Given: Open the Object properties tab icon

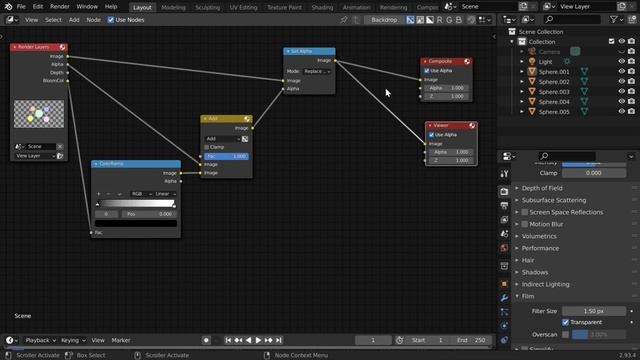Looking at the screenshot, I should pyautogui.click(x=504, y=284).
